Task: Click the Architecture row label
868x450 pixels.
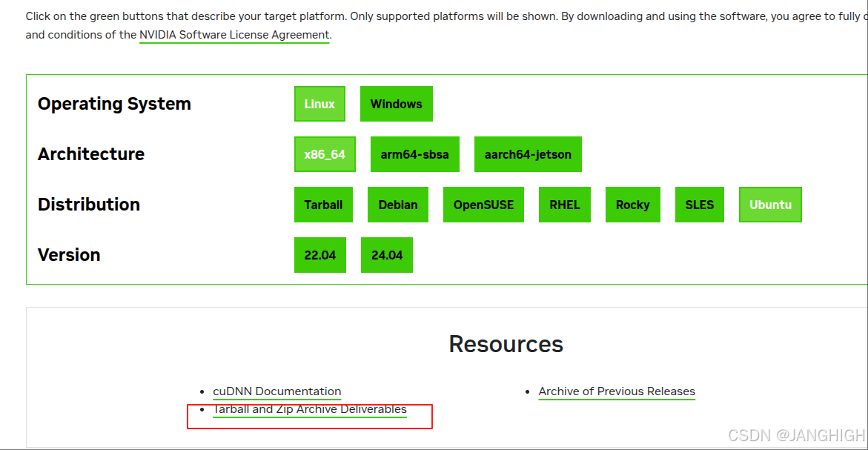Action: coord(91,154)
